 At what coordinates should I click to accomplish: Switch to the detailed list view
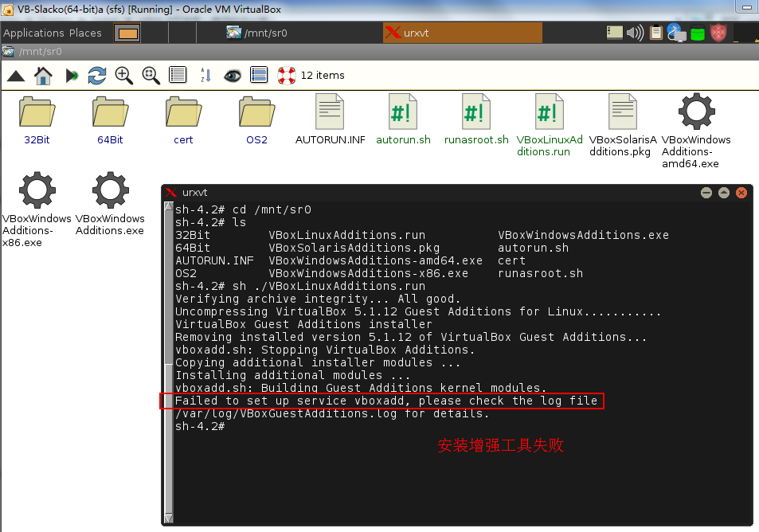178,75
